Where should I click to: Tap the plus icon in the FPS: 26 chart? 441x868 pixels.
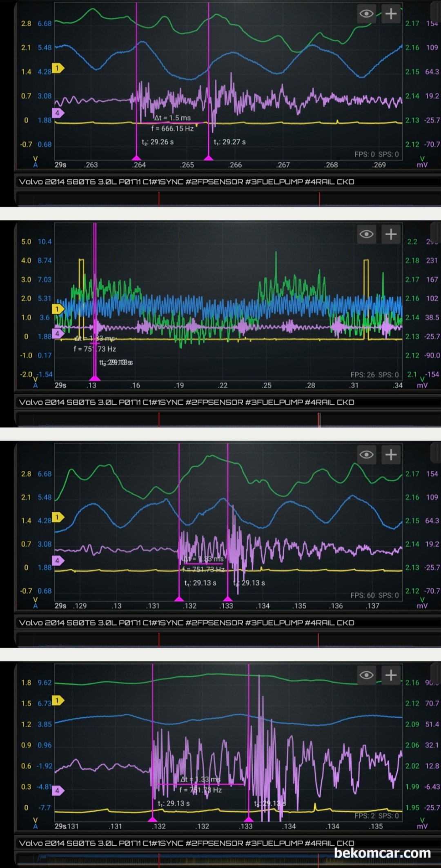[x=391, y=234]
